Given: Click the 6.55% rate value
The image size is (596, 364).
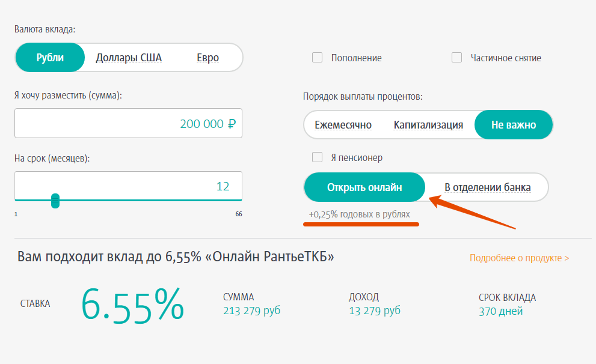Looking at the screenshot, I should point(133,306).
